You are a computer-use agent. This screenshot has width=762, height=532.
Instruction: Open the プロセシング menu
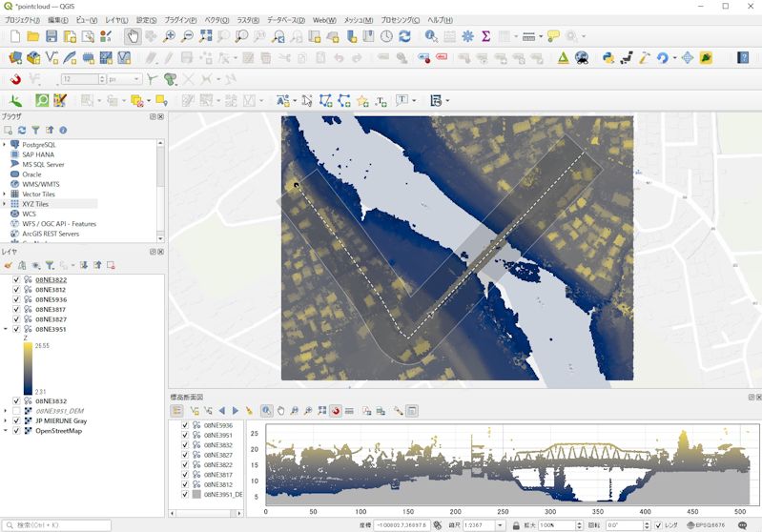(x=400, y=20)
